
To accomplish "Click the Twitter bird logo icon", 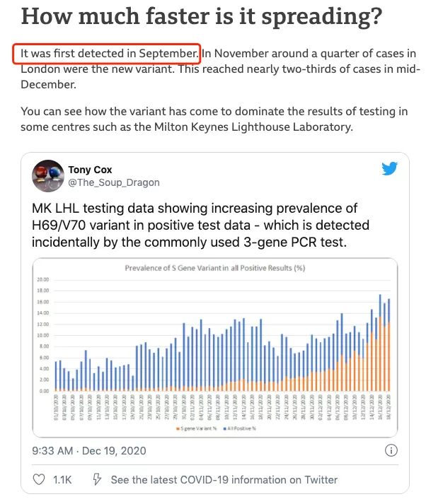I will pyautogui.click(x=390, y=168).
